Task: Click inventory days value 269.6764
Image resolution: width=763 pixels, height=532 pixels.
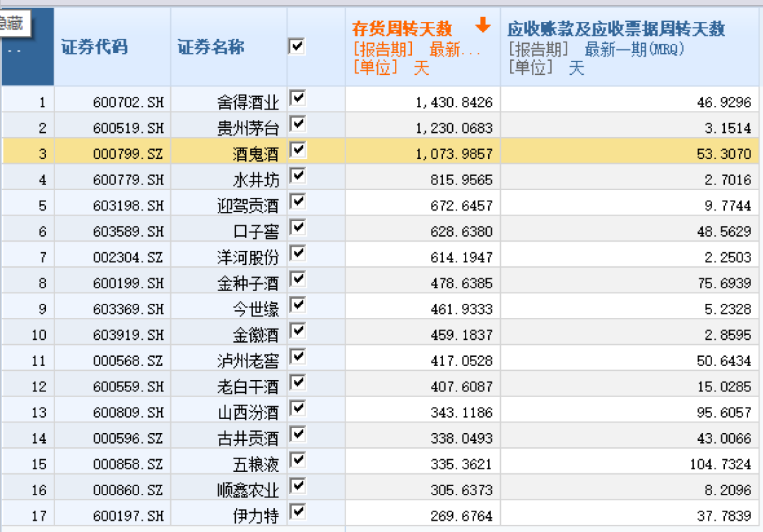Action: pyautogui.click(x=461, y=516)
